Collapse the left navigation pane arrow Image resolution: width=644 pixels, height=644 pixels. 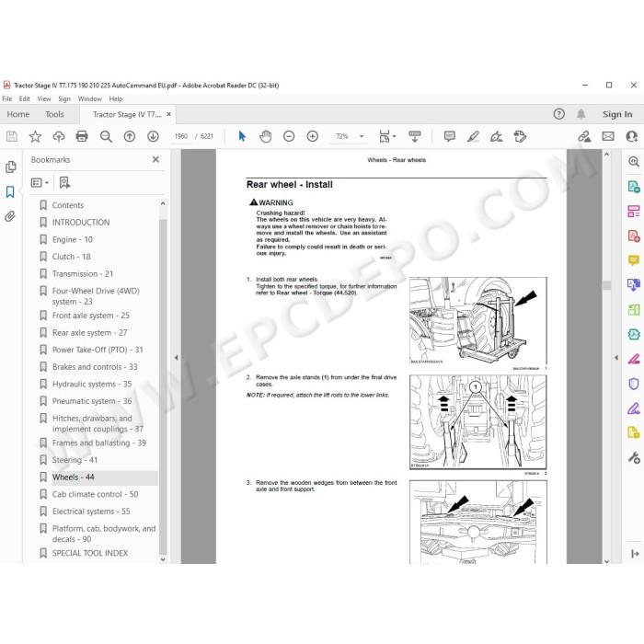click(177, 357)
